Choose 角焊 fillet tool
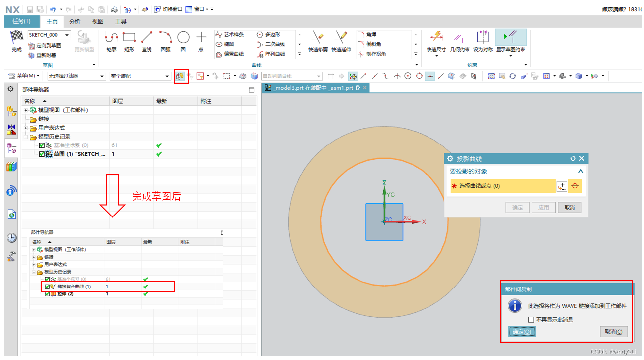The width and height of the screenshot is (644, 360). (367, 34)
